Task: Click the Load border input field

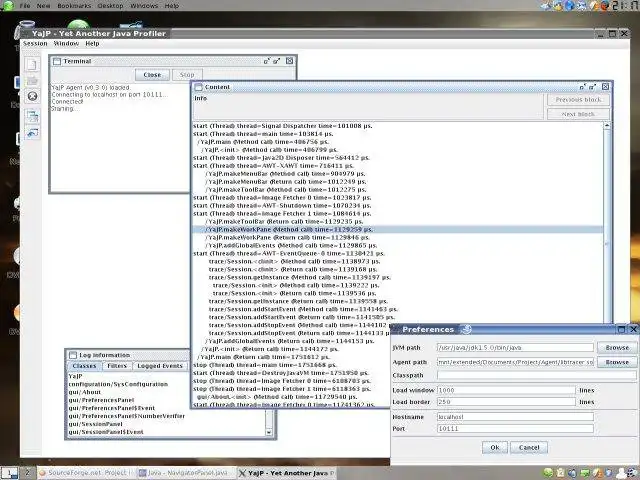Action: [506, 402]
